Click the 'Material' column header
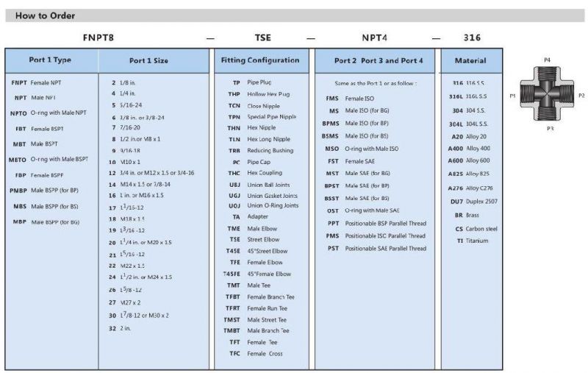 pyautogui.click(x=470, y=60)
